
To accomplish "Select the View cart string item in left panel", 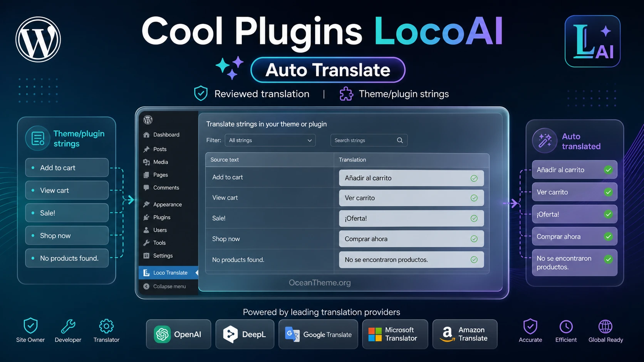I will [67, 190].
